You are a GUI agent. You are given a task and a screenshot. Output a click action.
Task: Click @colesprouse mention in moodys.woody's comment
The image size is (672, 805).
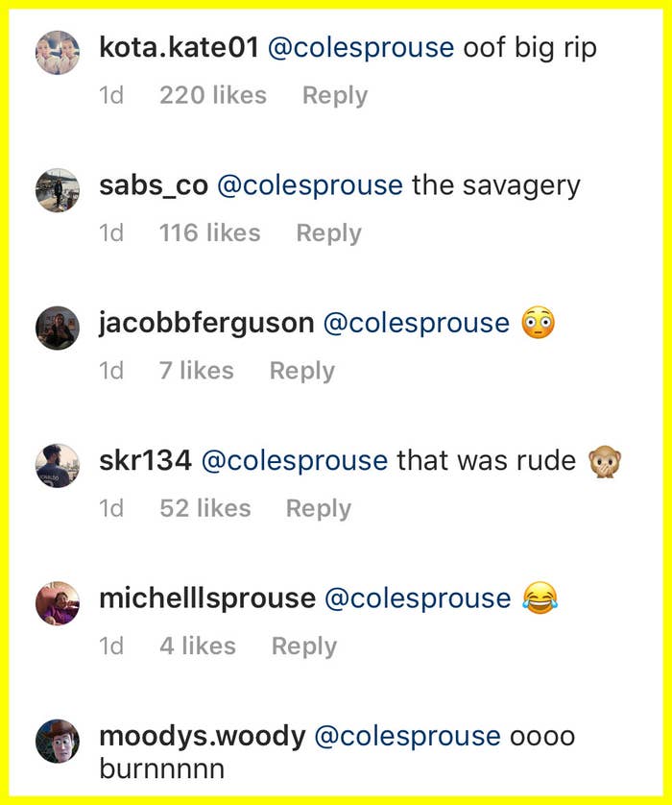pyautogui.click(x=408, y=737)
